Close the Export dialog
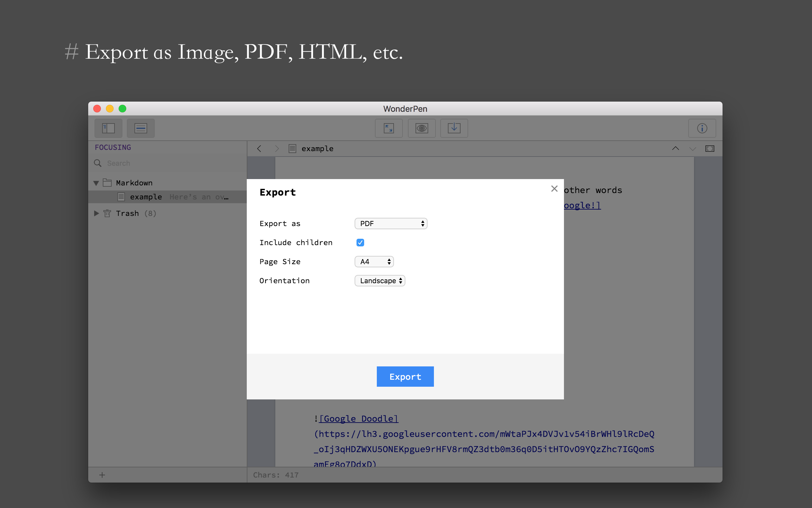812x508 pixels. (554, 189)
